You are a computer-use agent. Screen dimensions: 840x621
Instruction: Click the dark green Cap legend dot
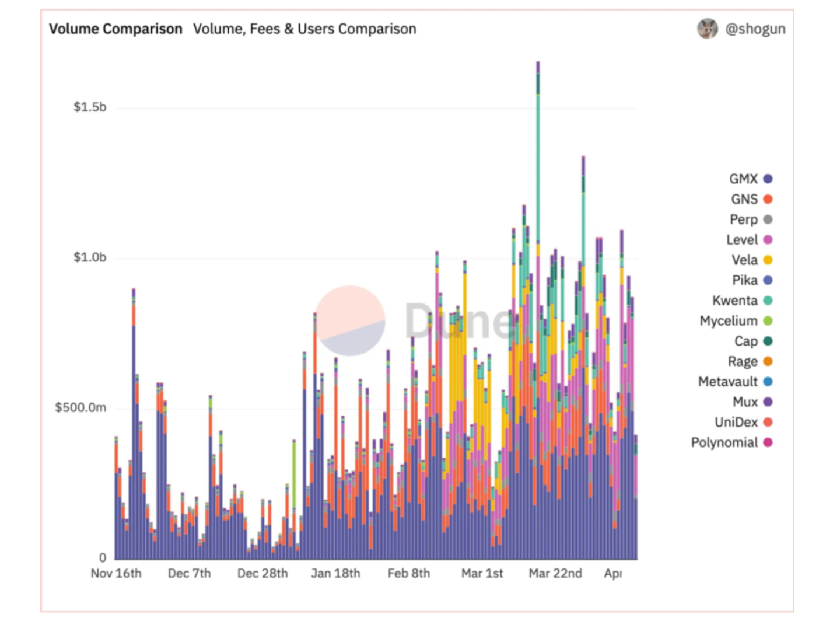[768, 341]
